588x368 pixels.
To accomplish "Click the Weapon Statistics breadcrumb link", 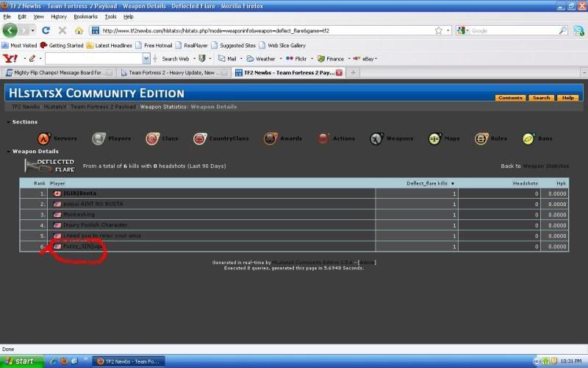I will (x=163, y=107).
